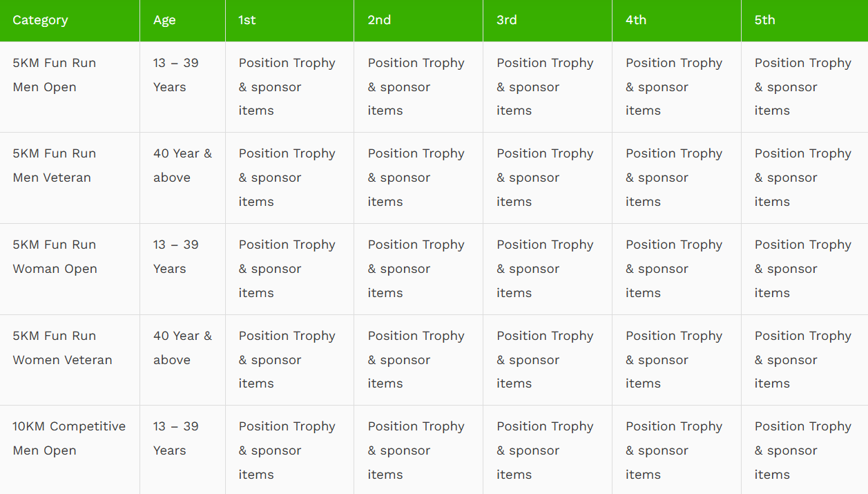Screen dimensions: 868x494
Task: Click the 3rd place column header
Action: pos(507,20)
